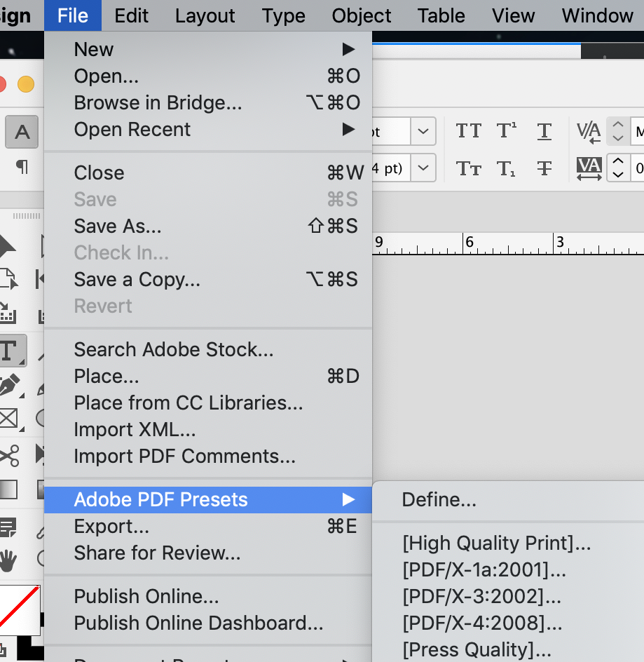This screenshot has width=644, height=662.
Task: Toggle All Caps formatting
Action: point(469,130)
